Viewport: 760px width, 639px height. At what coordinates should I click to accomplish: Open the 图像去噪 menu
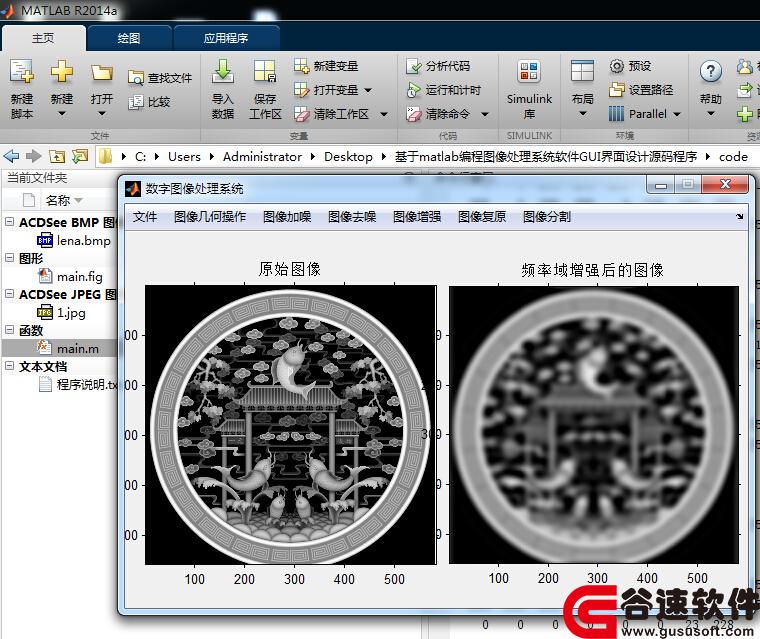coord(352,217)
